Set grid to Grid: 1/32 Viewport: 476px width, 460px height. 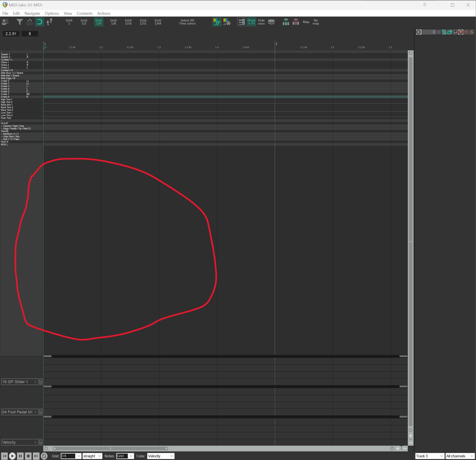143,22
